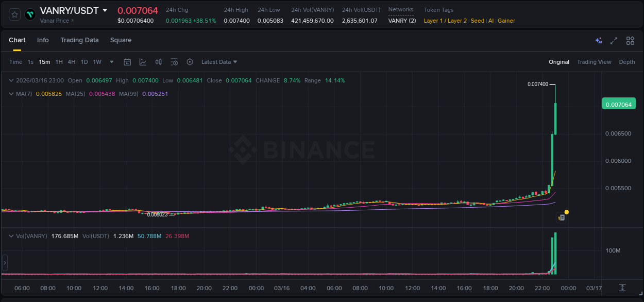Screen dimensions: 644x302
Task: Select the line chart type icon
Action: point(143,62)
